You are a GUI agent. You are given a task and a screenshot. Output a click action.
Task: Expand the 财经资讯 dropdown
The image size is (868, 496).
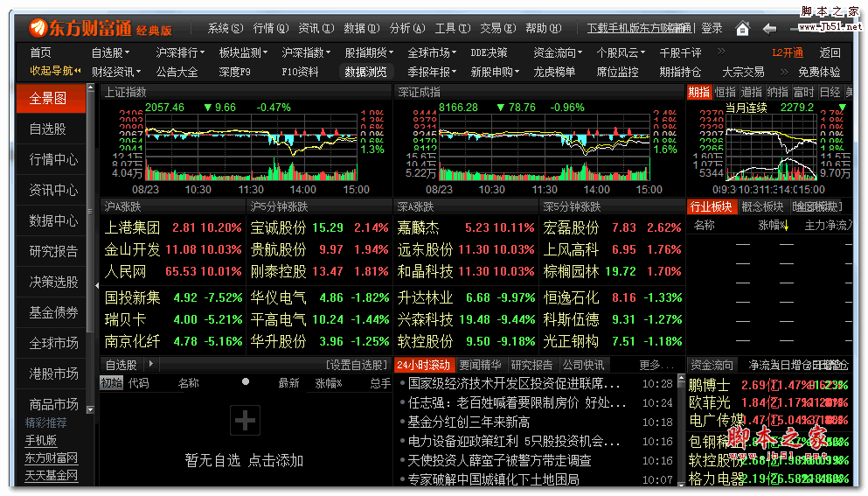coord(116,72)
